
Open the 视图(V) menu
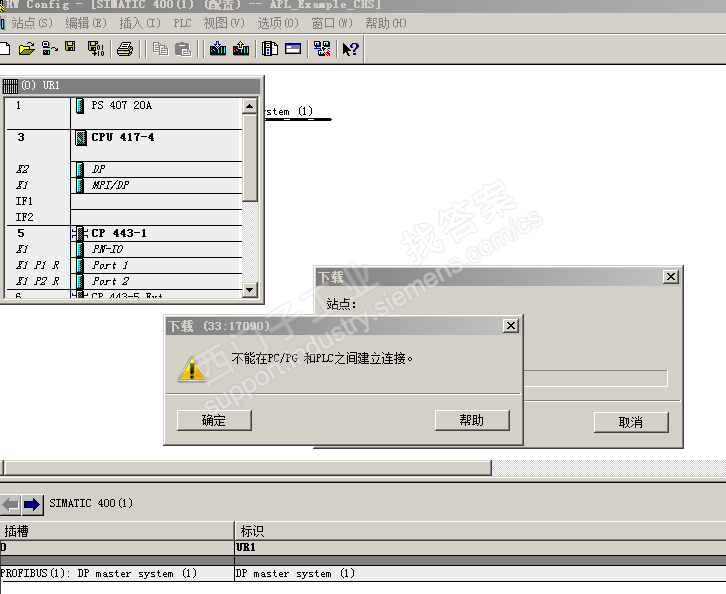224,23
